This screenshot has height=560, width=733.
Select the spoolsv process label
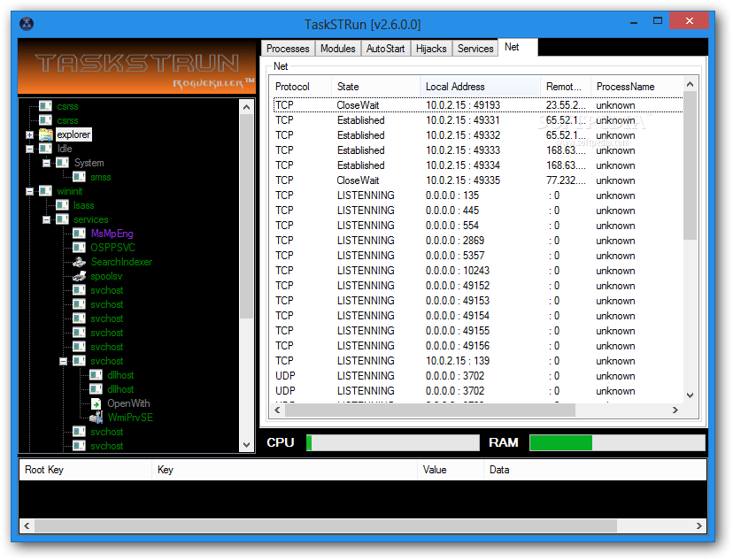point(106,276)
